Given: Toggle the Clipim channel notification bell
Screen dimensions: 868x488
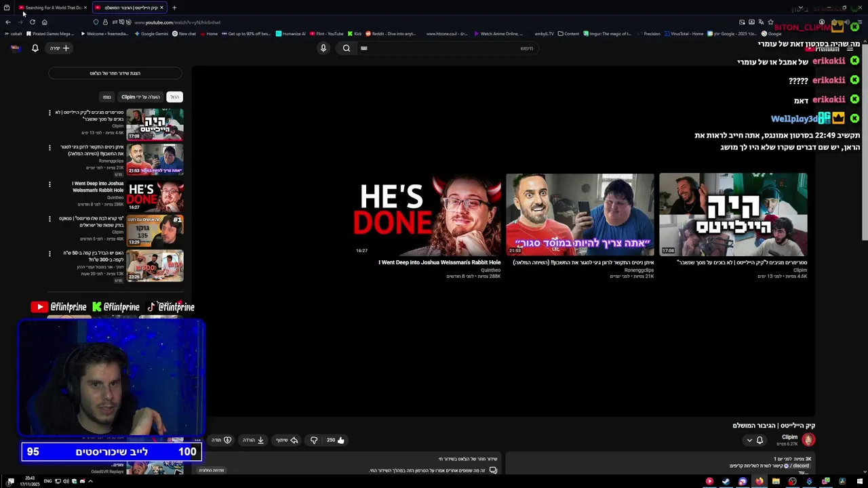Looking at the screenshot, I should click(759, 440).
